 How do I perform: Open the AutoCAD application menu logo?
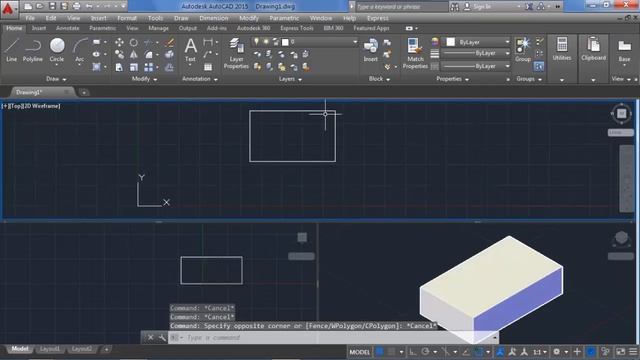pyautogui.click(x=8, y=8)
